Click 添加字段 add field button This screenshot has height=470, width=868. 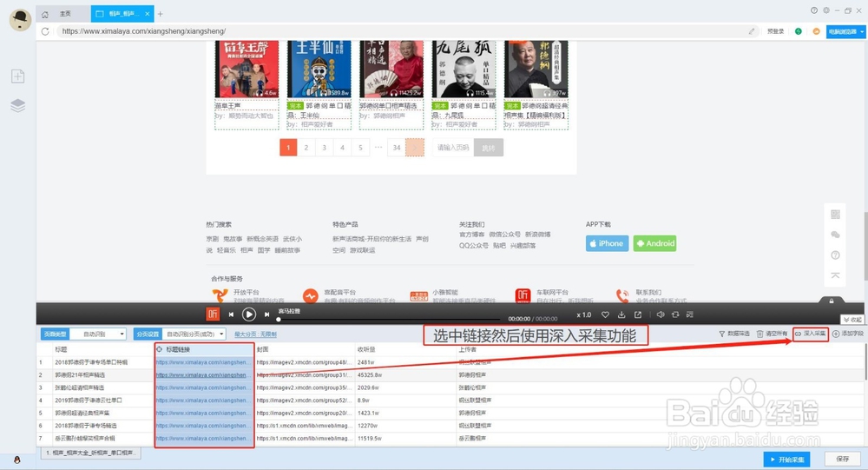(847, 334)
